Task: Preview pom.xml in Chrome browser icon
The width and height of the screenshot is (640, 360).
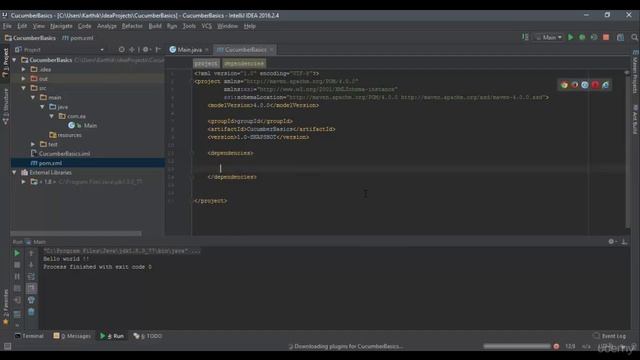Action: click(564, 85)
